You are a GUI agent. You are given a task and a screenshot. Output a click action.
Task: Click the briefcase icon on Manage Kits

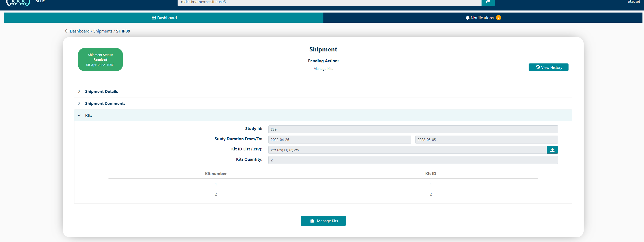[311, 221]
